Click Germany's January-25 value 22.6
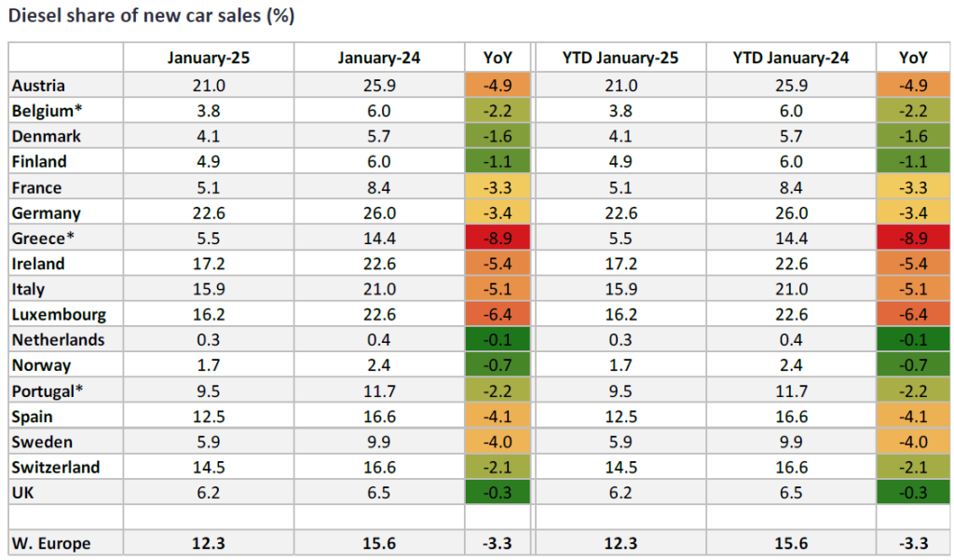The height and width of the screenshot is (560, 954). coord(209,213)
